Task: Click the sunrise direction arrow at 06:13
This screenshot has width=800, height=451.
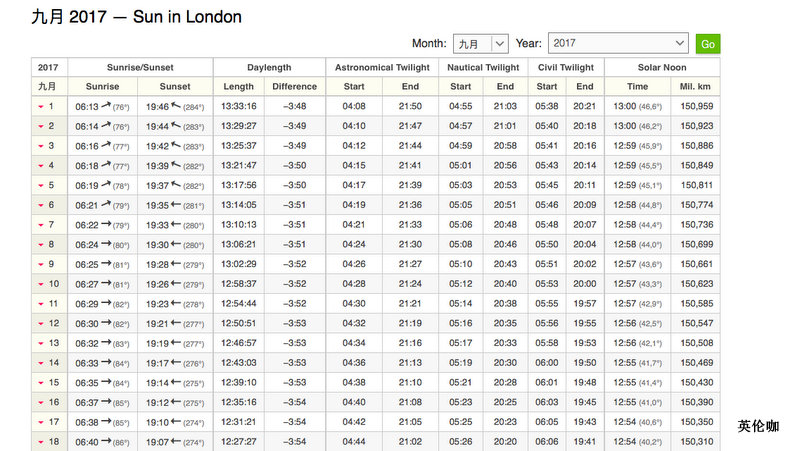Action: (106, 106)
